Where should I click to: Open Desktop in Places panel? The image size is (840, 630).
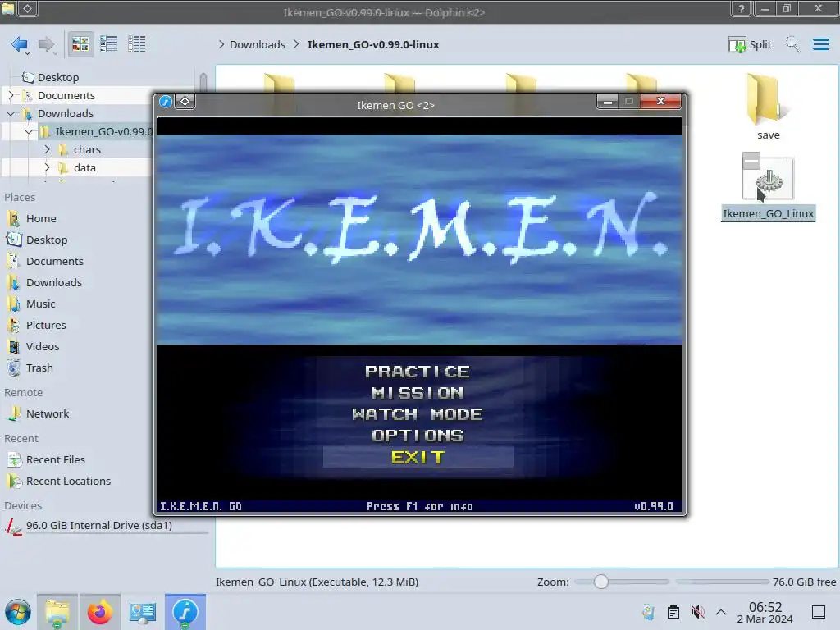coord(47,240)
